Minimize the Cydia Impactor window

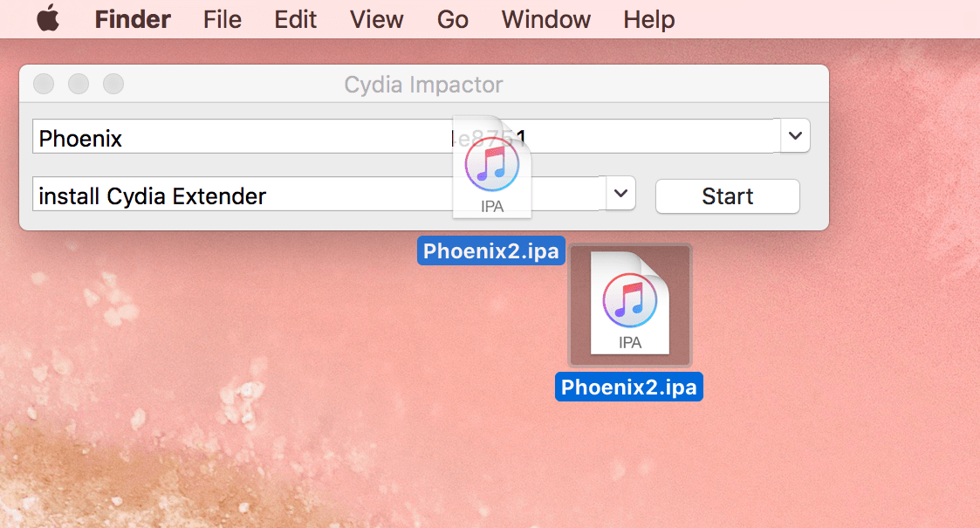click(79, 84)
